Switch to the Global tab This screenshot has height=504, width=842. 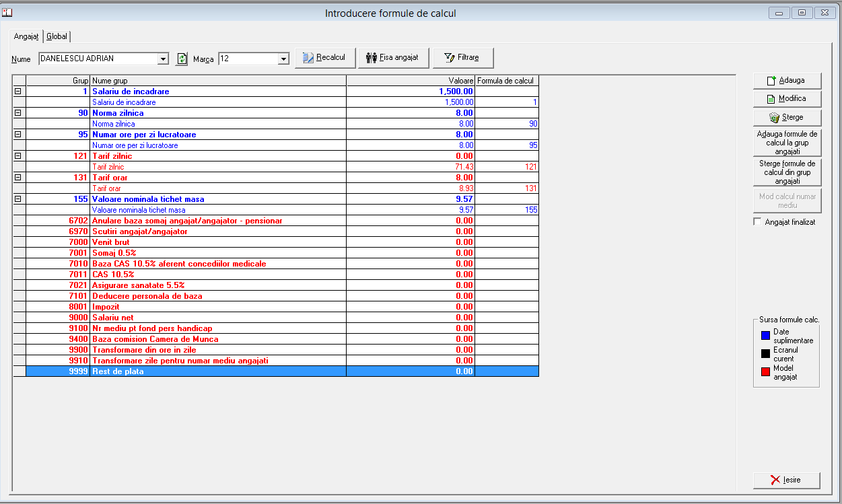57,36
